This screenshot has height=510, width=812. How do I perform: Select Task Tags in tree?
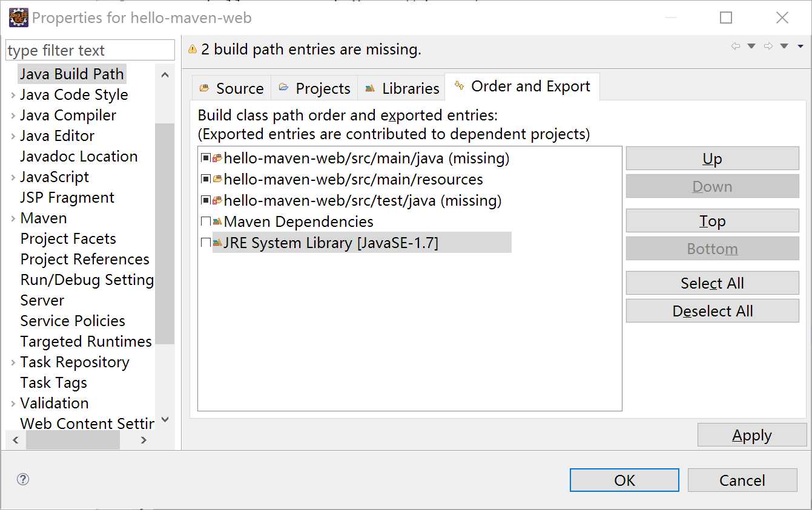(x=54, y=383)
